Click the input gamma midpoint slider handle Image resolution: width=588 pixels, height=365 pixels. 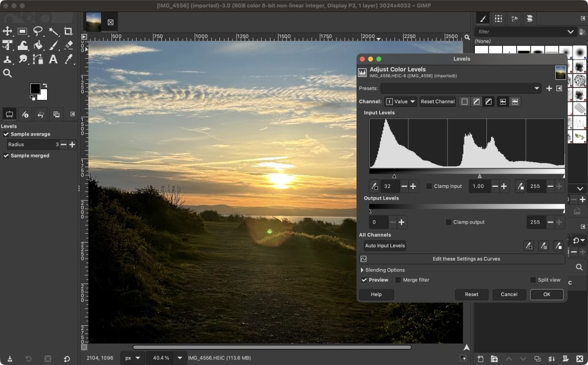click(x=479, y=176)
